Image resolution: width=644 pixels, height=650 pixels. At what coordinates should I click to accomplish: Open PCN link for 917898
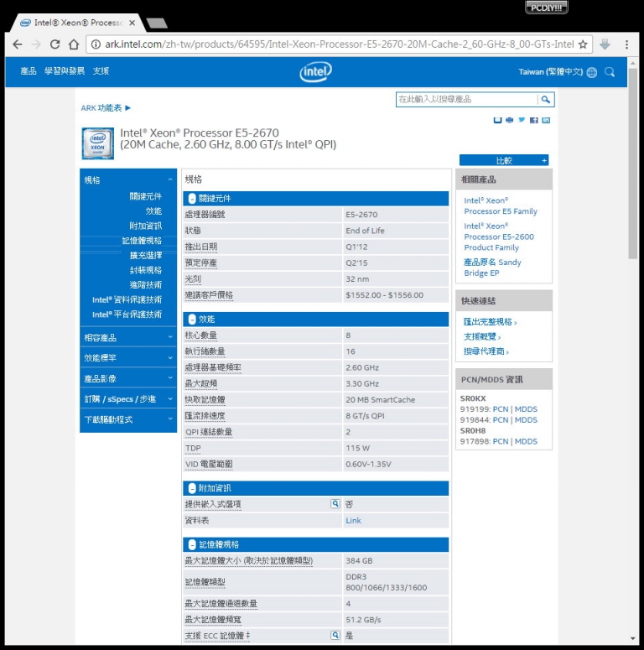(x=501, y=441)
